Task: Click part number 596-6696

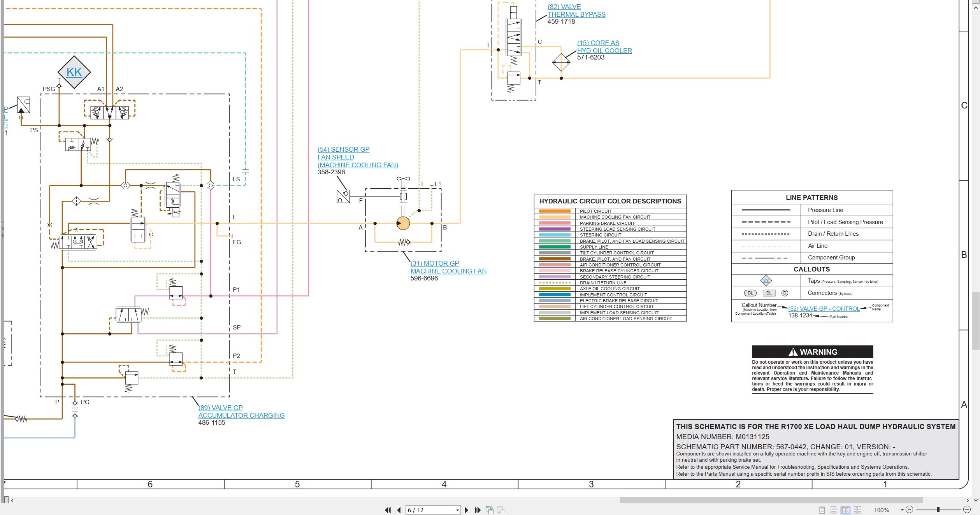Action: point(424,279)
